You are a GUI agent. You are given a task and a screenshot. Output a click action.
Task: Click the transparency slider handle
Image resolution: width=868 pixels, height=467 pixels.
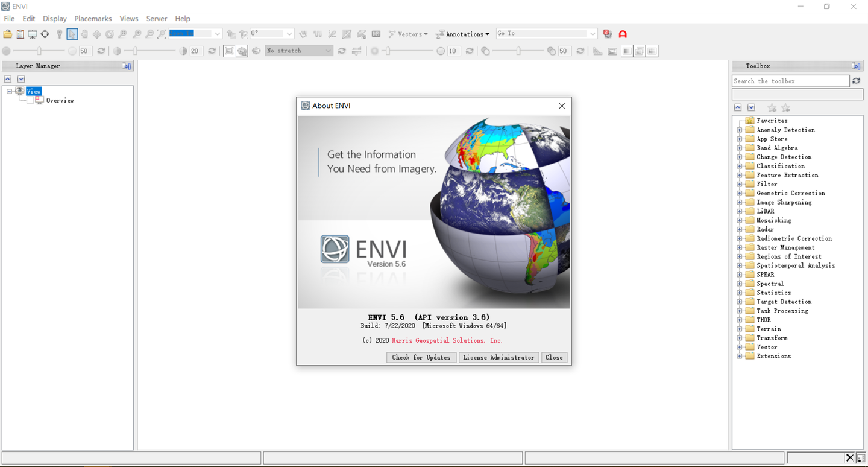click(x=518, y=51)
